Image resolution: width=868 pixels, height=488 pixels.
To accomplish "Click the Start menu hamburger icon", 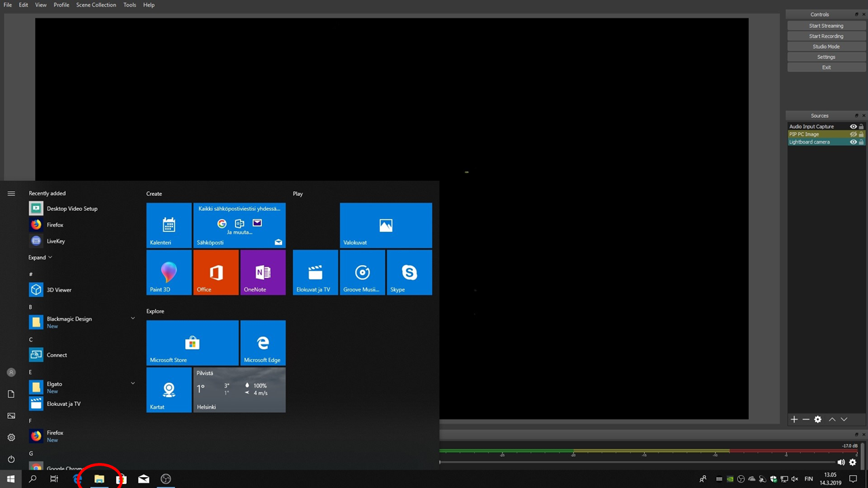I will pos(11,194).
